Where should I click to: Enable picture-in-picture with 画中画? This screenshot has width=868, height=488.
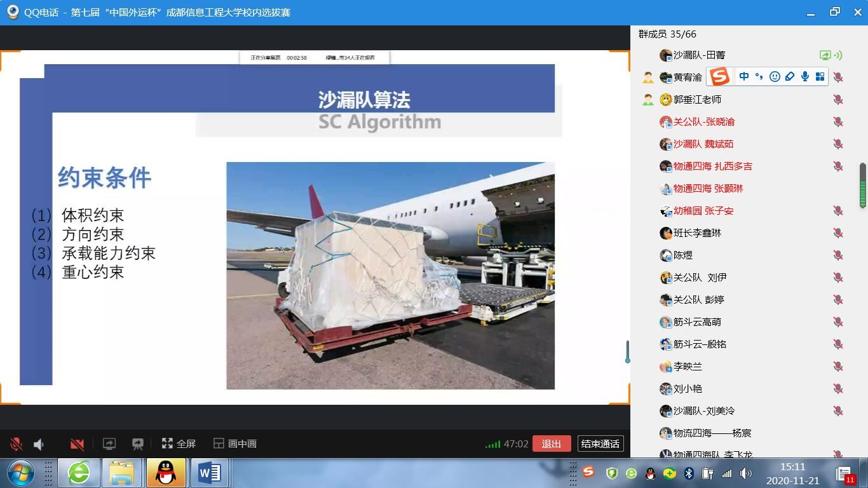click(x=234, y=444)
